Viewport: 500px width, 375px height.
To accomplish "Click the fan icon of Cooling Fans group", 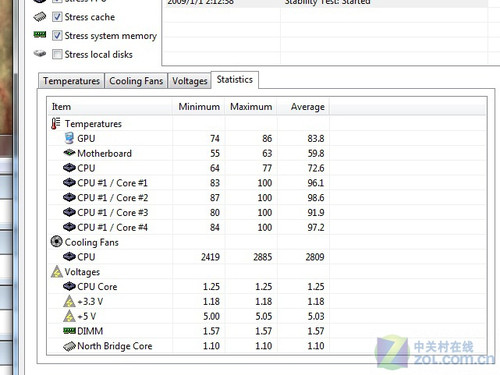I will pyautogui.click(x=56, y=241).
